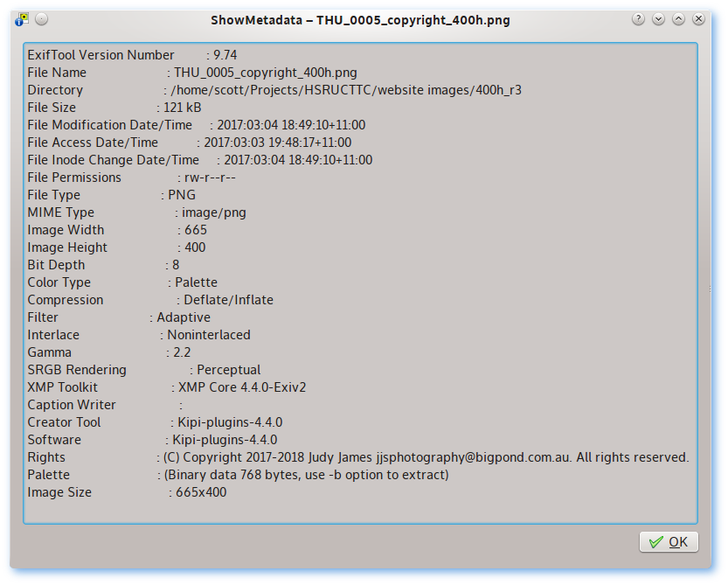
Task: Click Creator Tool Kipi-plugins-4.4.0 row
Action: click(x=155, y=422)
